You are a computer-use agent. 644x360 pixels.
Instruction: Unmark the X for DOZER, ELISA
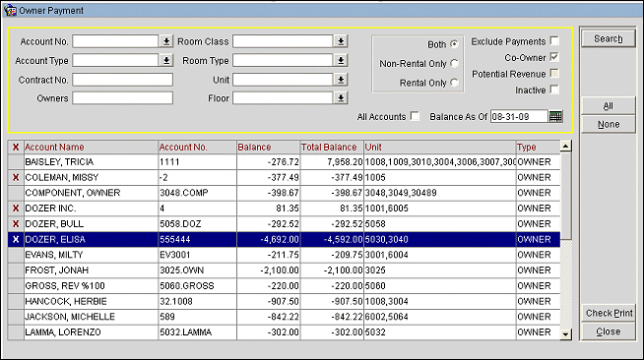click(16, 239)
